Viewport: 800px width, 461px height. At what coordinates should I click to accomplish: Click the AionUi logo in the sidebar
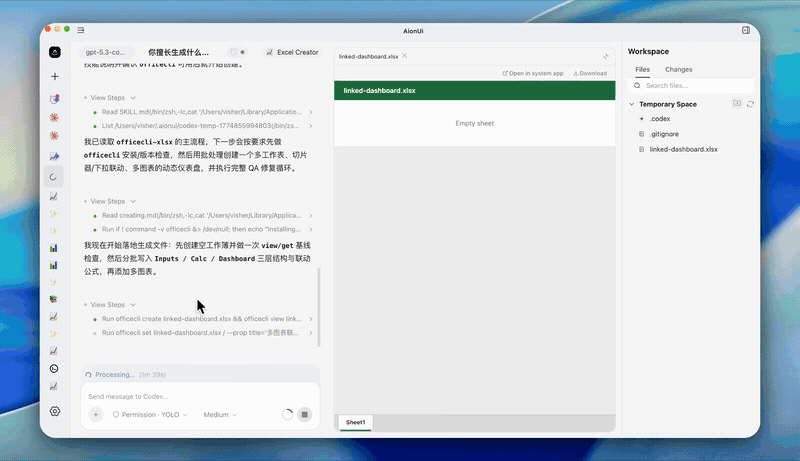(x=55, y=52)
